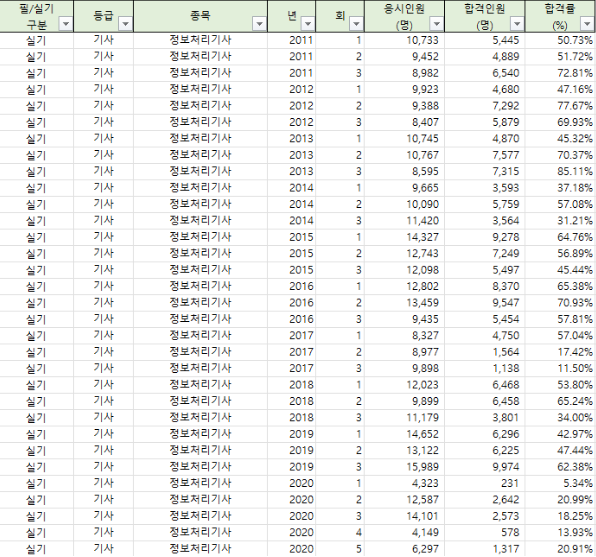Click the 77.67% pass rate cell
This screenshot has width=596, height=557.
(560, 106)
